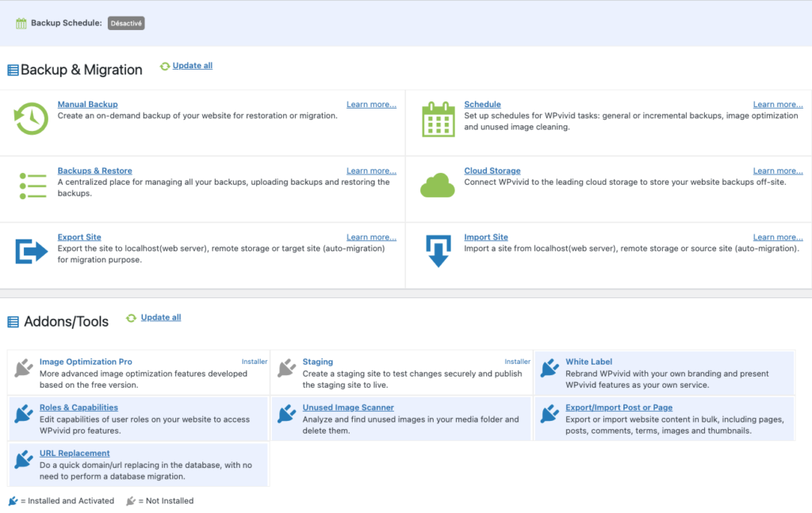Click Installer for the Staging addon

point(517,362)
